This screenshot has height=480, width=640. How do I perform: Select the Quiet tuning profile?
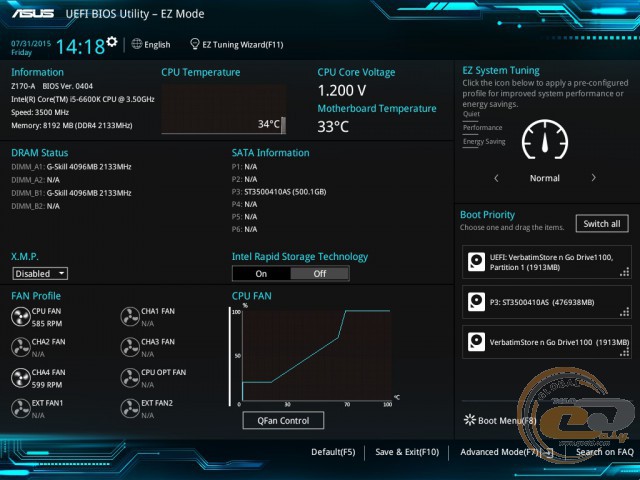click(471, 114)
